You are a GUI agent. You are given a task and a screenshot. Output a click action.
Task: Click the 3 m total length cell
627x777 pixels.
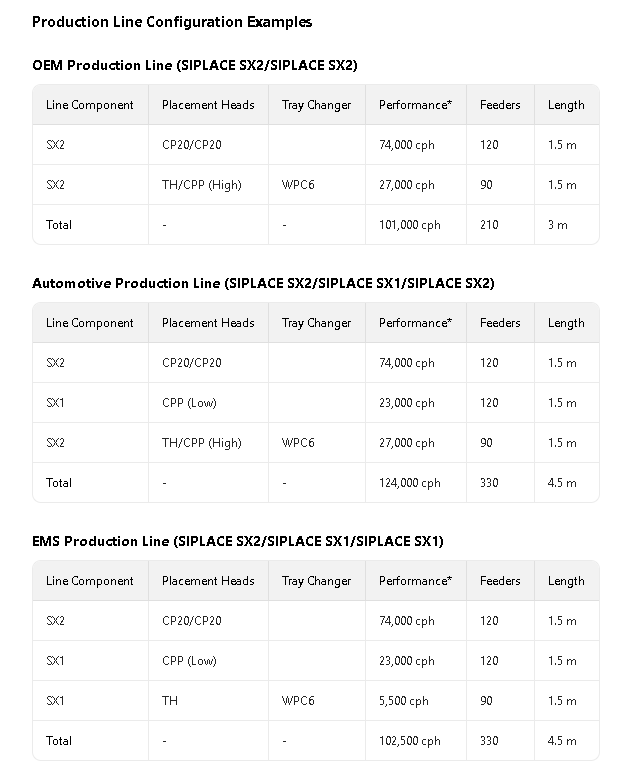click(557, 225)
